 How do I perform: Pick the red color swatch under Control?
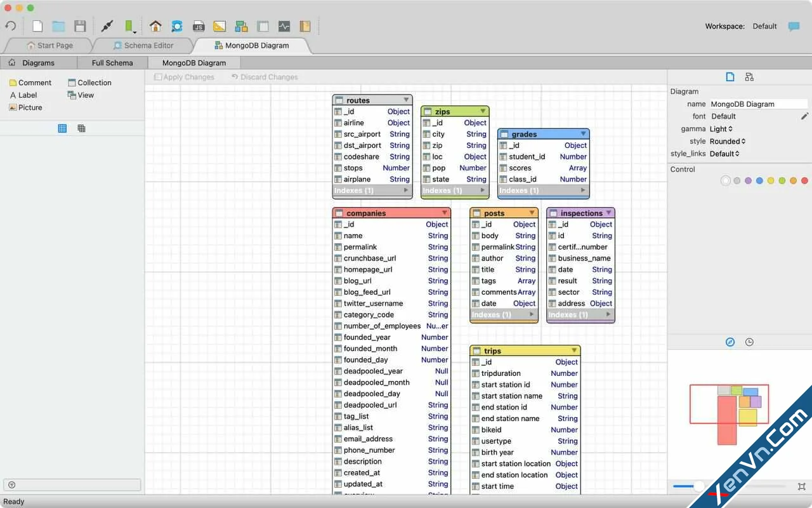coord(804,181)
